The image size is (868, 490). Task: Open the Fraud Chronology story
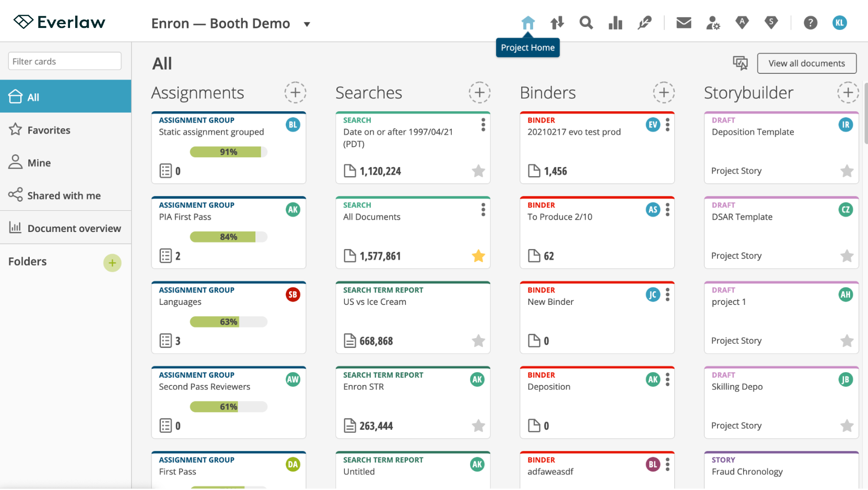pos(781,470)
